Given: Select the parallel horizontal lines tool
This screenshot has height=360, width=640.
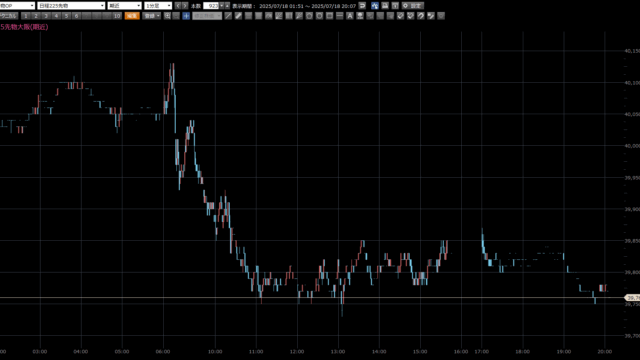Looking at the screenshot, I should (x=248, y=16).
